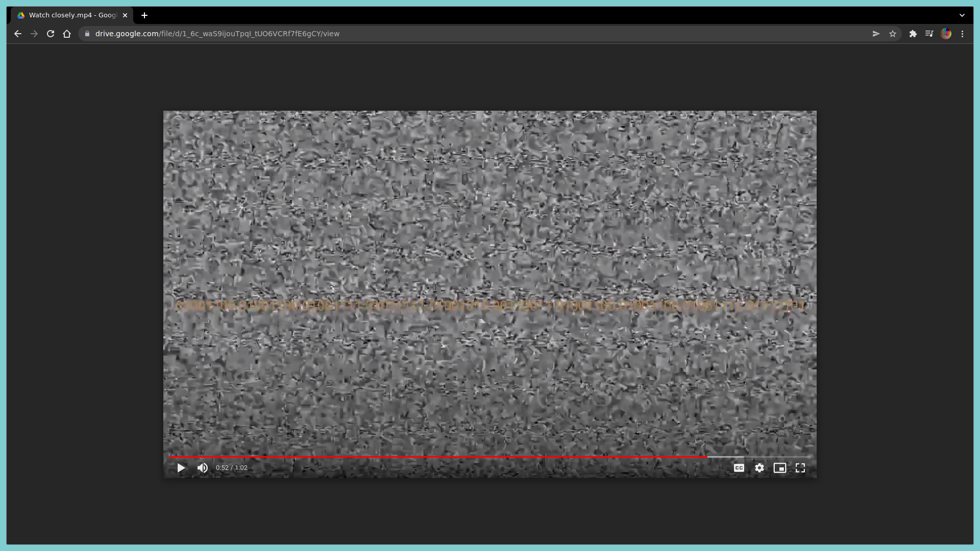The height and width of the screenshot is (551, 980).
Task: Open the user profile avatar
Action: [946, 34]
